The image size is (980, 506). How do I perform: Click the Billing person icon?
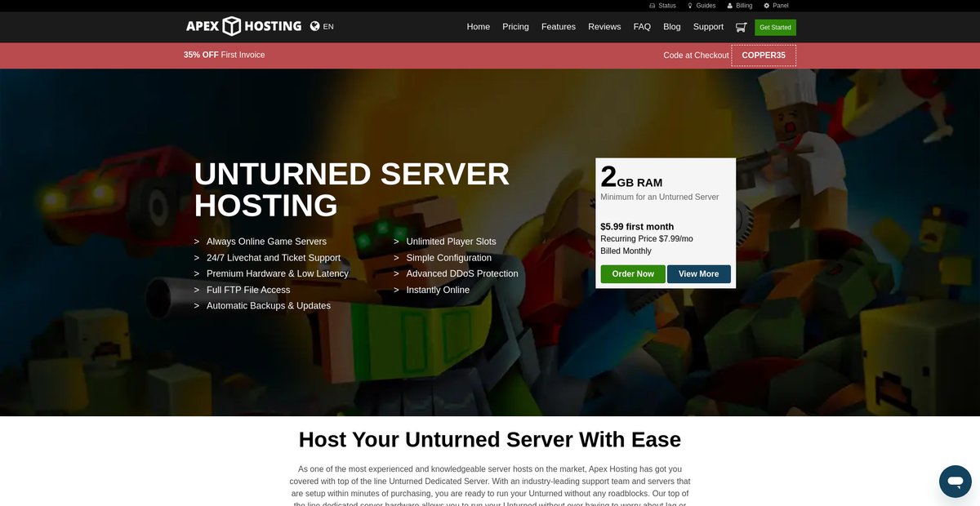coord(730,6)
